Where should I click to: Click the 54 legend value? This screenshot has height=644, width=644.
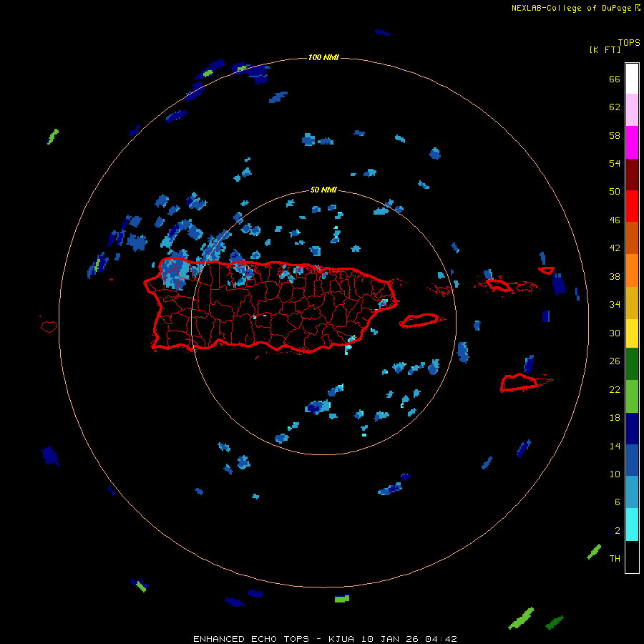pos(615,163)
